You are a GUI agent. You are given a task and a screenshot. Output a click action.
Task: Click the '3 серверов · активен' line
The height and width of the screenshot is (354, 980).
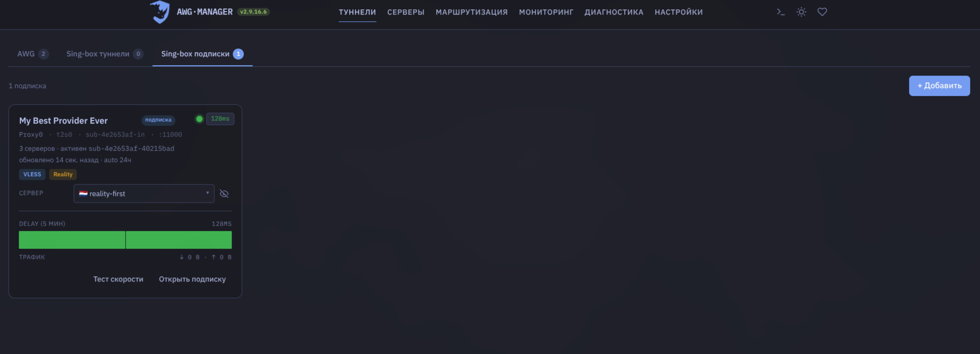pyautogui.click(x=97, y=149)
